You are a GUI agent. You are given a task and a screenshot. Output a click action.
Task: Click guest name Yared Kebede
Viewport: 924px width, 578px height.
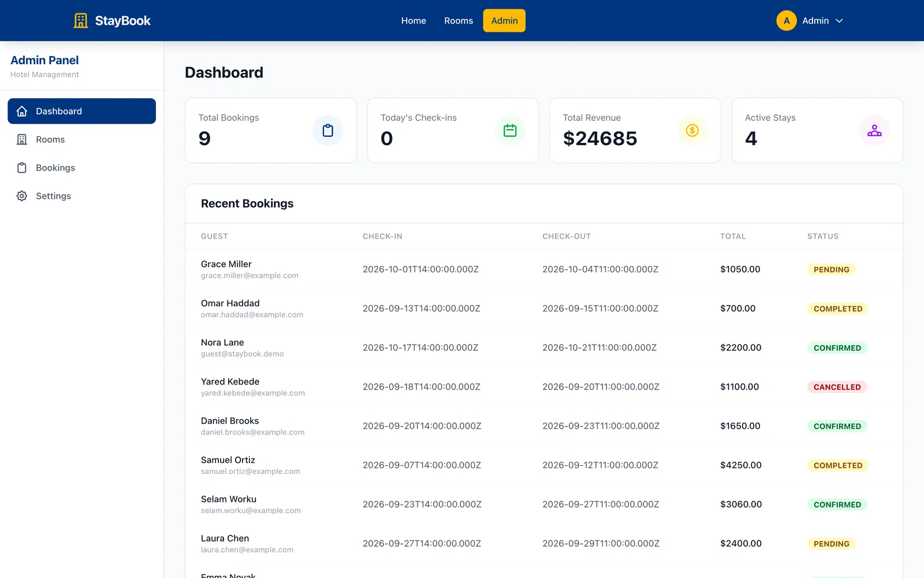pos(230,382)
